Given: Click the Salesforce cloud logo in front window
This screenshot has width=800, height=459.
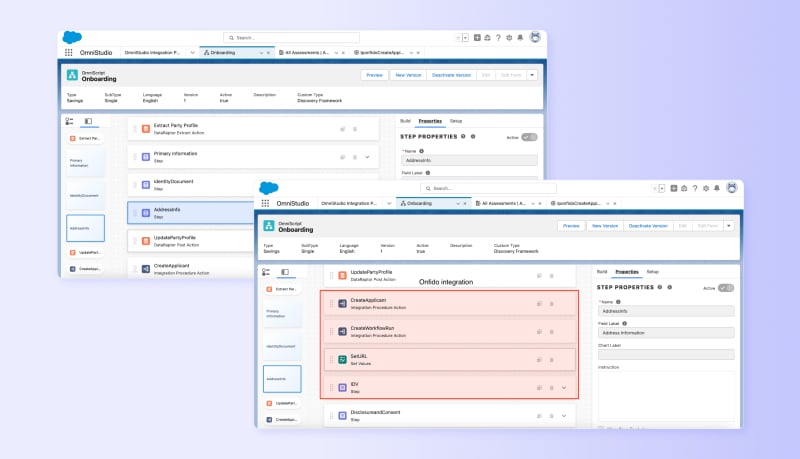Looking at the screenshot, I should [269, 188].
